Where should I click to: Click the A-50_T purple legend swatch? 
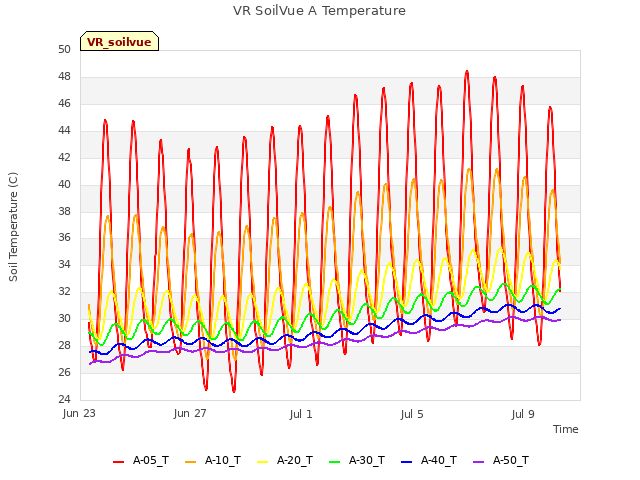click(478, 462)
